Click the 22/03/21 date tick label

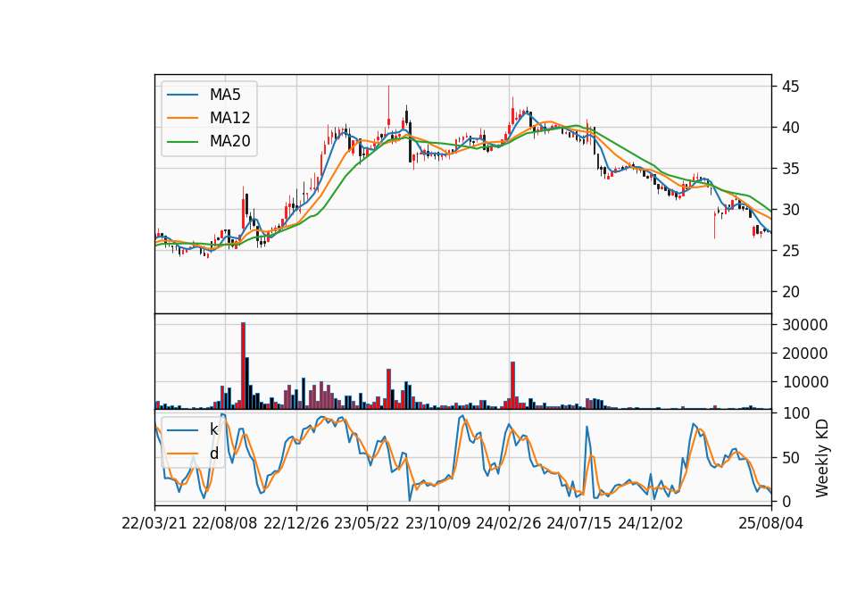(x=154, y=523)
